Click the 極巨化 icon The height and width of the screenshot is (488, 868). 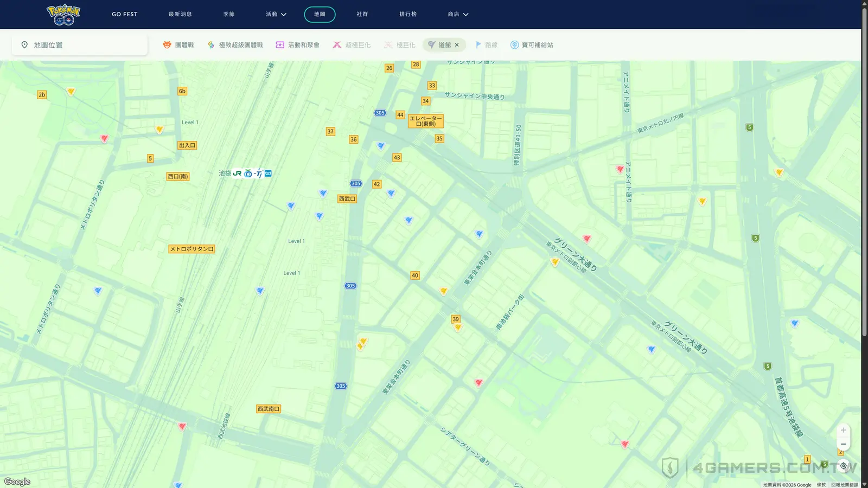click(388, 45)
